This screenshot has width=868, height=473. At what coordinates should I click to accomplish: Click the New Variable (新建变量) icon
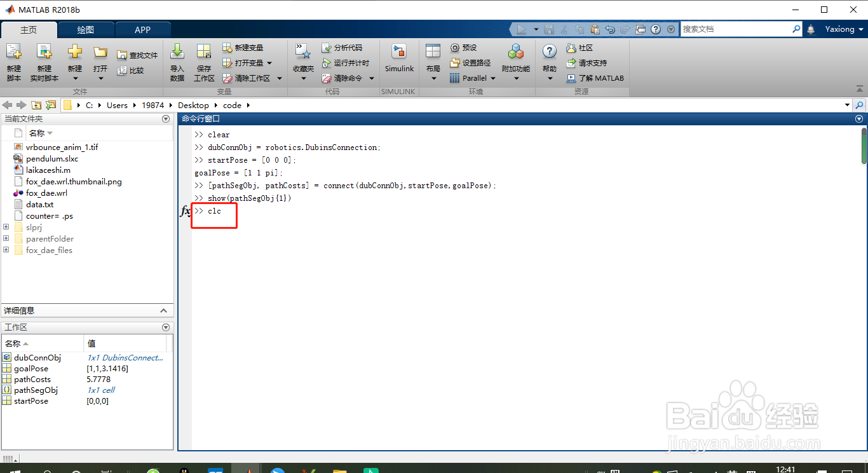pos(227,48)
